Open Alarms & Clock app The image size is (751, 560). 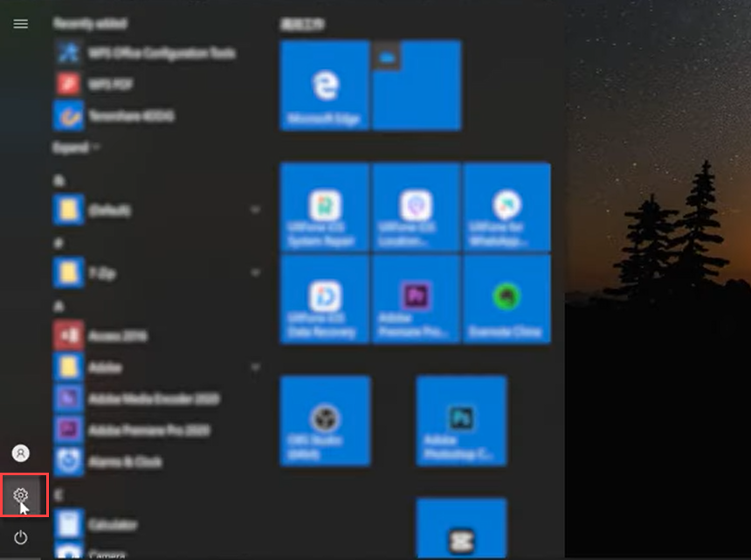(108, 461)
